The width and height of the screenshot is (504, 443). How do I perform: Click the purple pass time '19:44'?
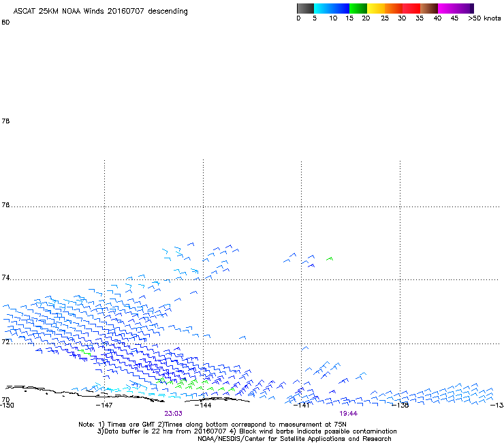pos(349,414)
